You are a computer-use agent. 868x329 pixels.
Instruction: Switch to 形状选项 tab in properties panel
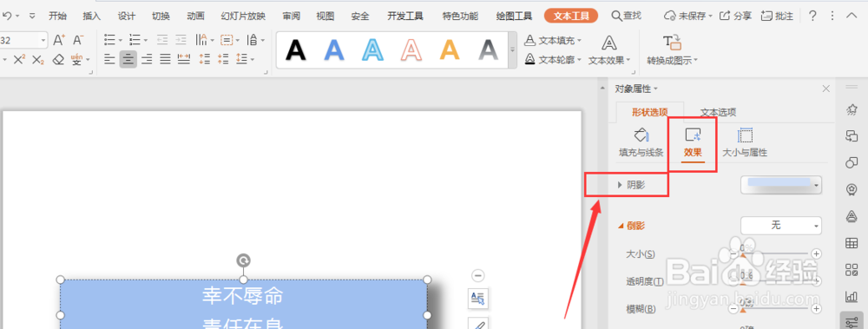[x=650, y=112]
